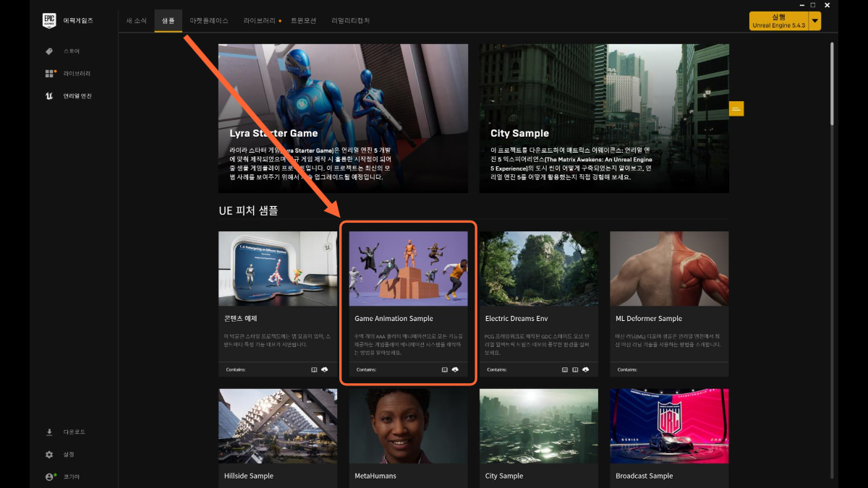868x488 pixels.
Task: Click the 'ML Deformer Sample' title text
Action: click(x=649, y=318)
